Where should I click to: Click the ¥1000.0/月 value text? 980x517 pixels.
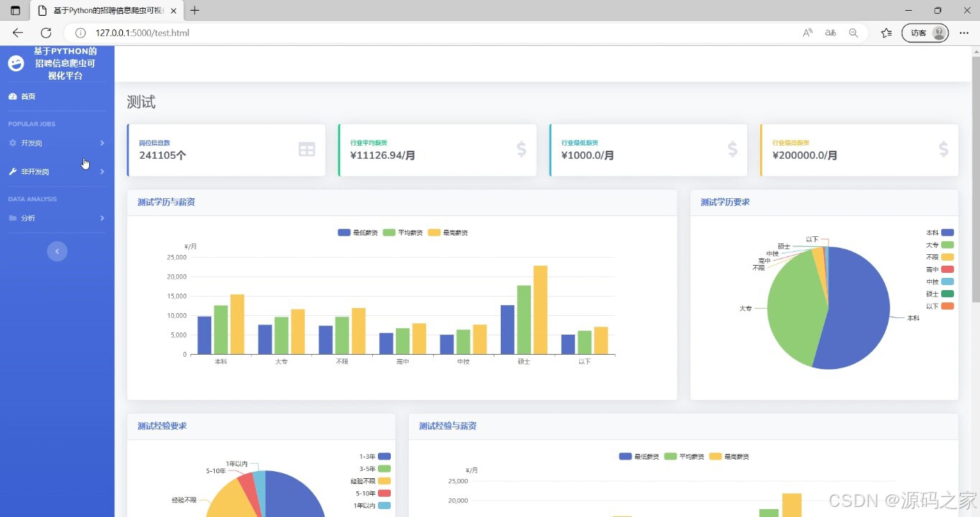[588, 155]
